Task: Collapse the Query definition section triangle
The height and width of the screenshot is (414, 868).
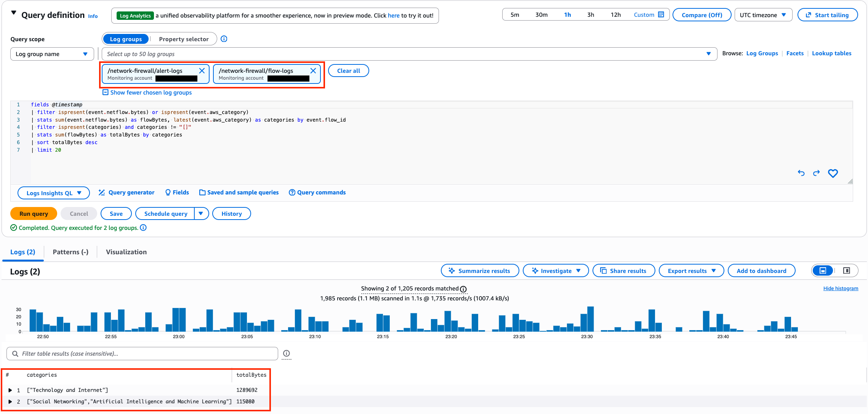Action: [x=14, y=13]
